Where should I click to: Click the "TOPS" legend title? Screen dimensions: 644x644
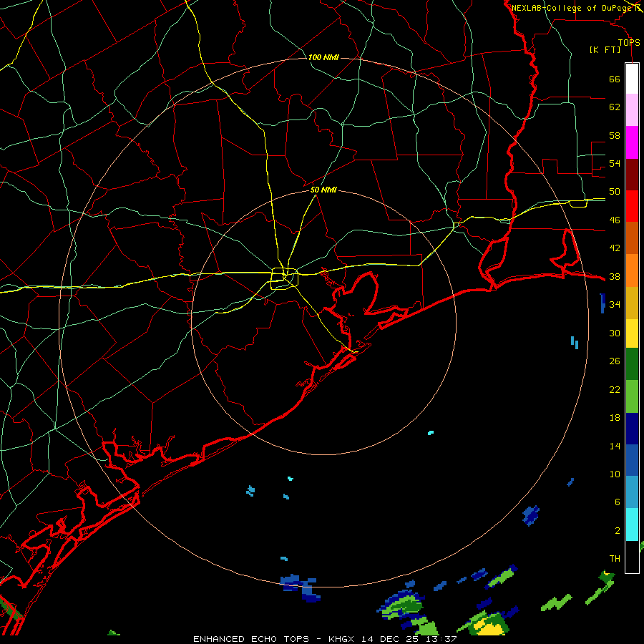click(629, 43)
